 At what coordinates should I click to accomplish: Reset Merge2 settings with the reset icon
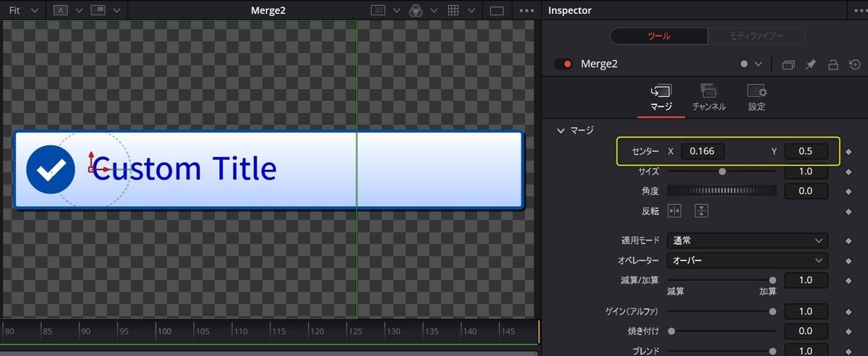855,64
